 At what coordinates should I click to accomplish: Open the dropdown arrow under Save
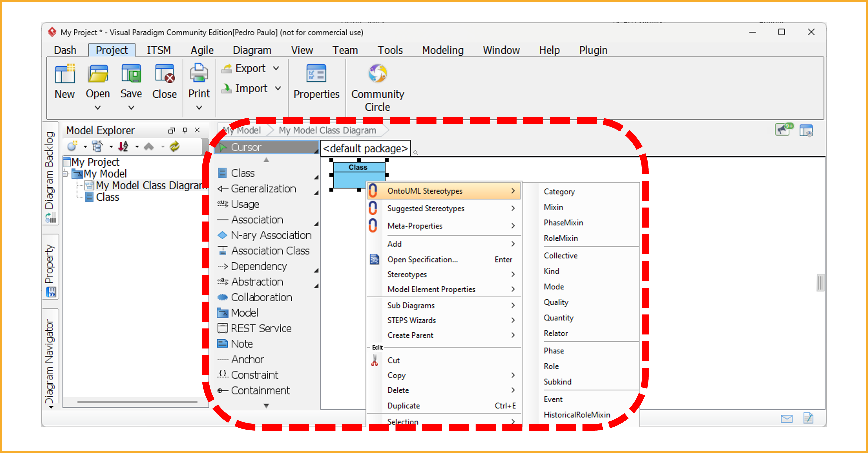click(131, 108)
